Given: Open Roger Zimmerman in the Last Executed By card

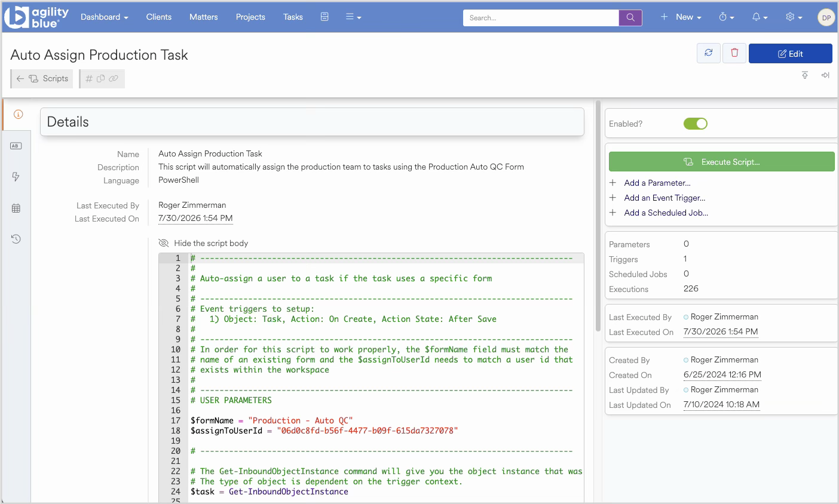Looking at the screenshot, I should point(724,316).
